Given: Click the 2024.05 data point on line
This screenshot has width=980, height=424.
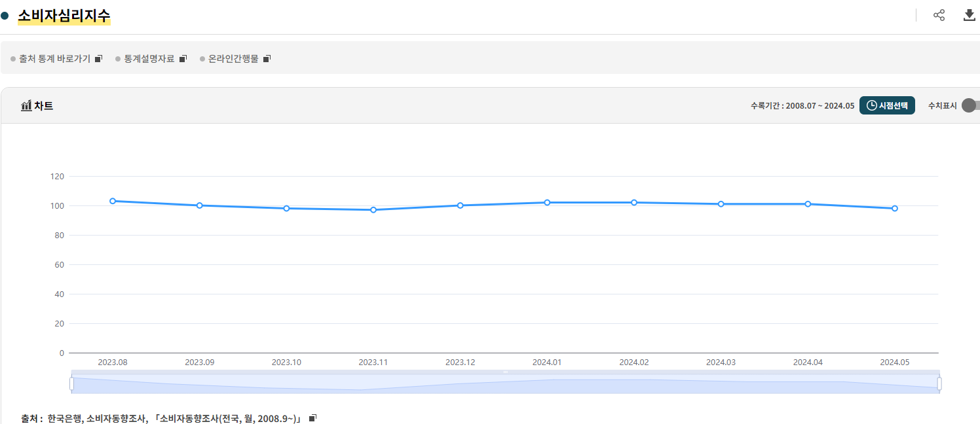Looking at the screenshot, I should click(895, 208).
